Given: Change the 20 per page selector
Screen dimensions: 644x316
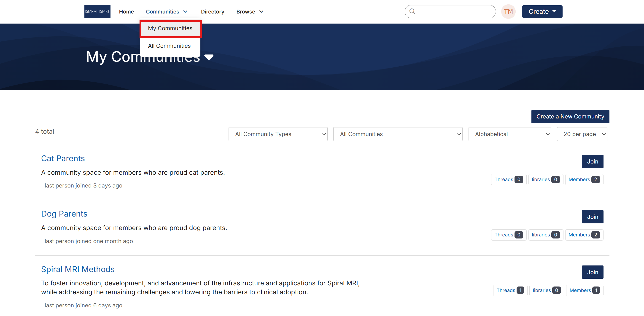Looking at the screenshot, I should 582,134.
